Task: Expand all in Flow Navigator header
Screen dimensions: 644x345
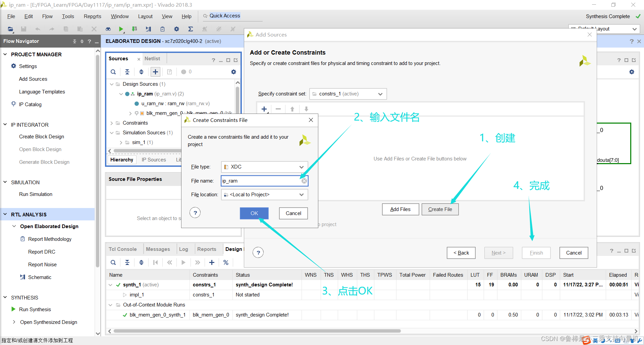Action: pos(82,41)
